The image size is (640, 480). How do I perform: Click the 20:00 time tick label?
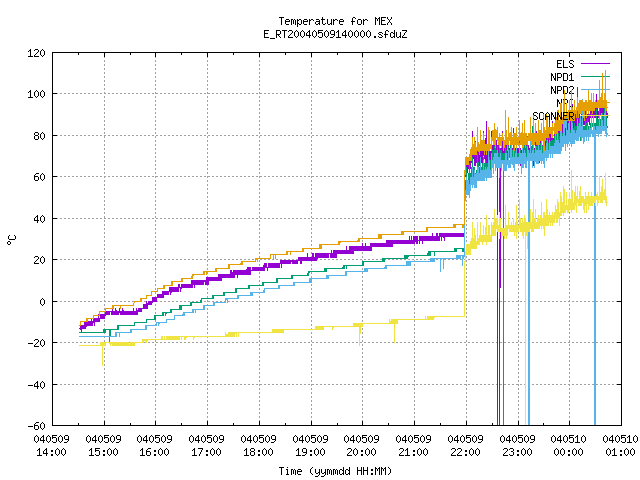361,452
